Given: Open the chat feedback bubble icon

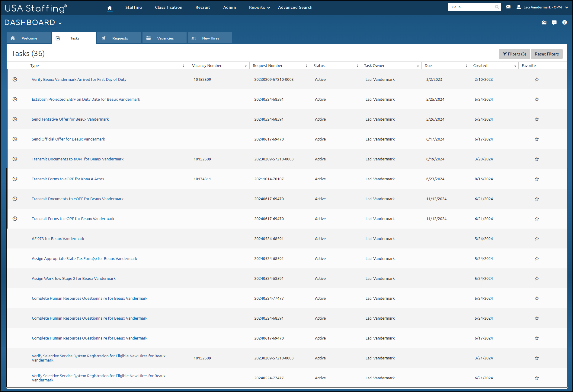Looking at the screenshot, I should pyautogui.click(x=554, y=22).
